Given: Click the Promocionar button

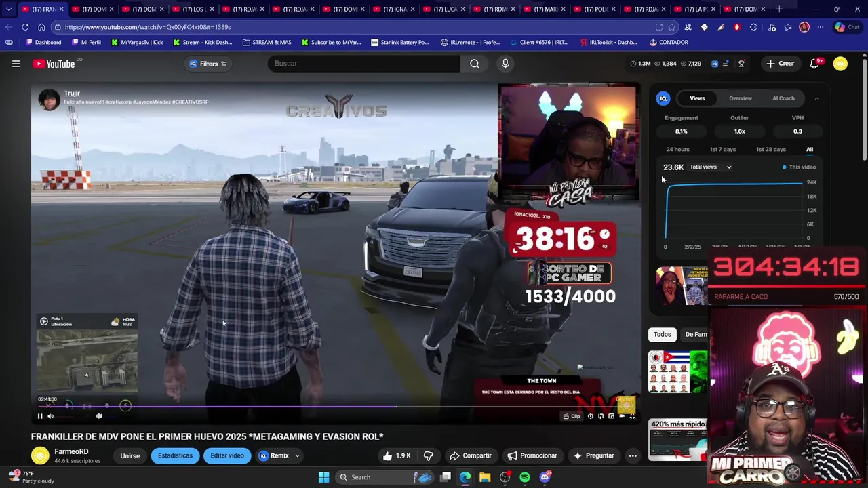Looking at the screenshot, I should coord(532,456).
